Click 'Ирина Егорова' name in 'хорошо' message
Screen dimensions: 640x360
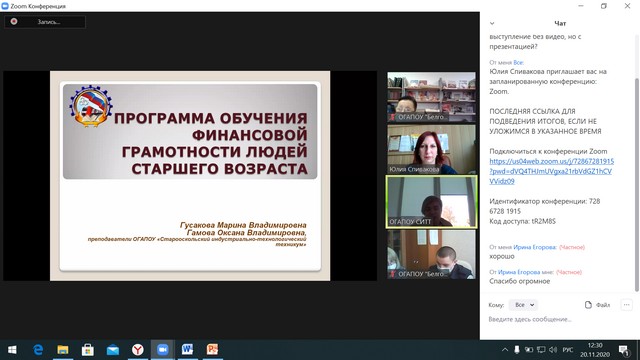(535, 247)
